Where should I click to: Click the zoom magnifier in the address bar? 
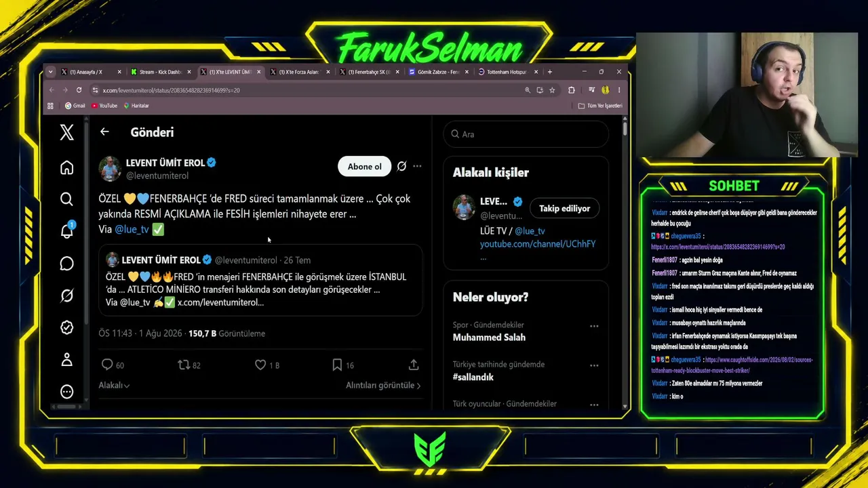527,90
